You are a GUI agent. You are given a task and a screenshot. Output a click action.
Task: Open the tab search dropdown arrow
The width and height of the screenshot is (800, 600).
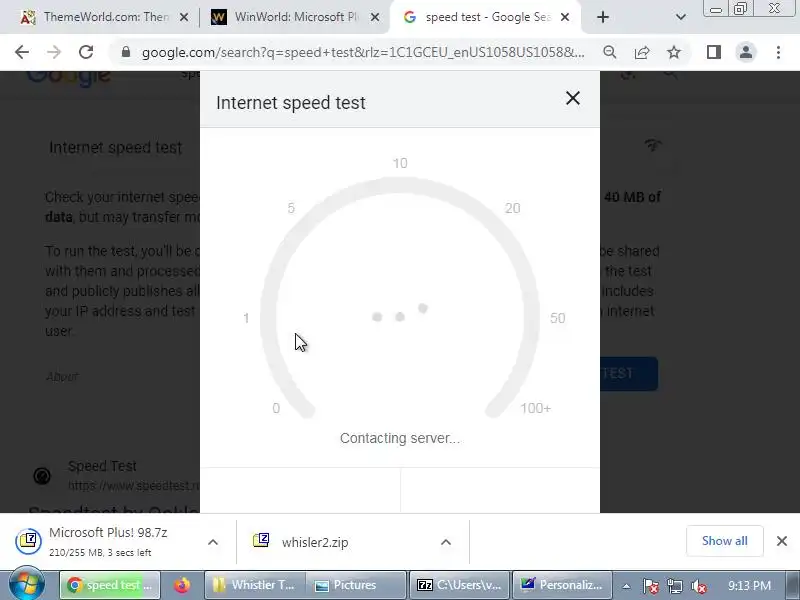click(x=681, y=17)
